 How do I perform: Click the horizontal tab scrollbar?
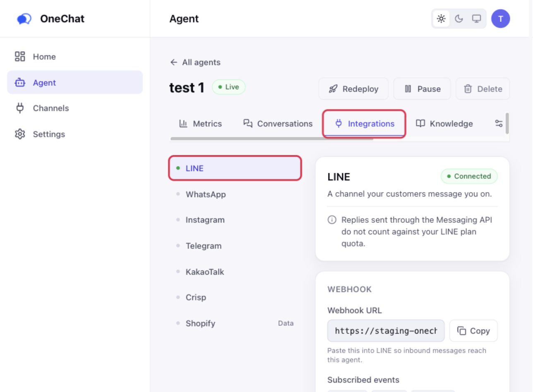[272, 139]
